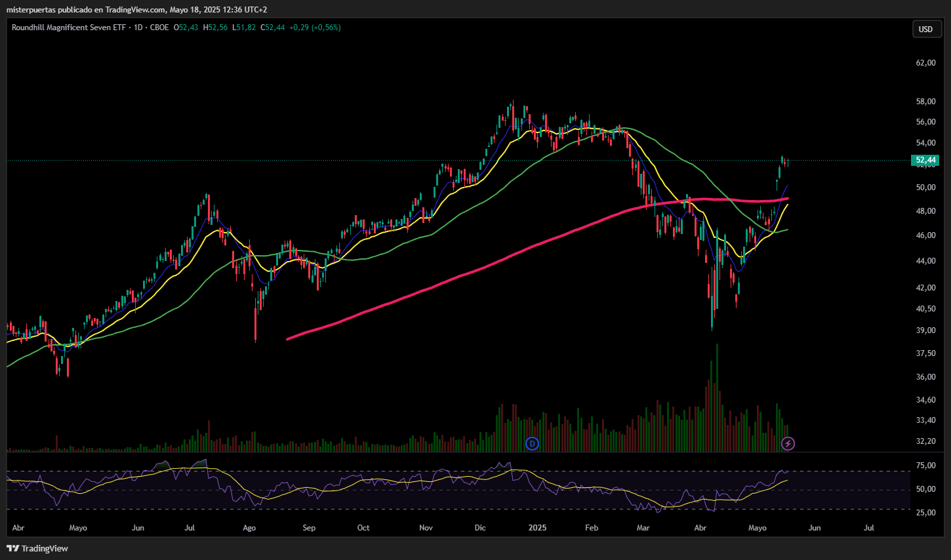Image resolution: width=951 pixels, height=560 pixels.
Task: Click the high value H52,56
Action: [x=215, y=28]
